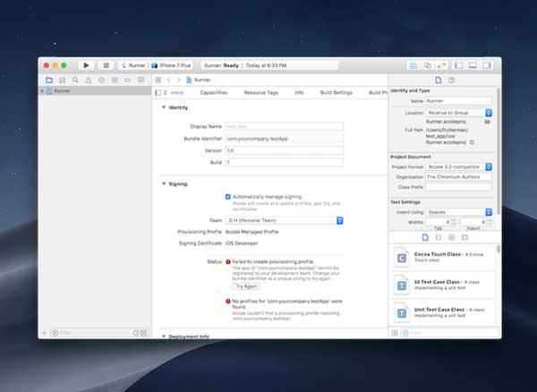Choose project file location folder icon
The height and width of the screenshot is (392, 537).
pyautogui.click(x=488, y=122)
